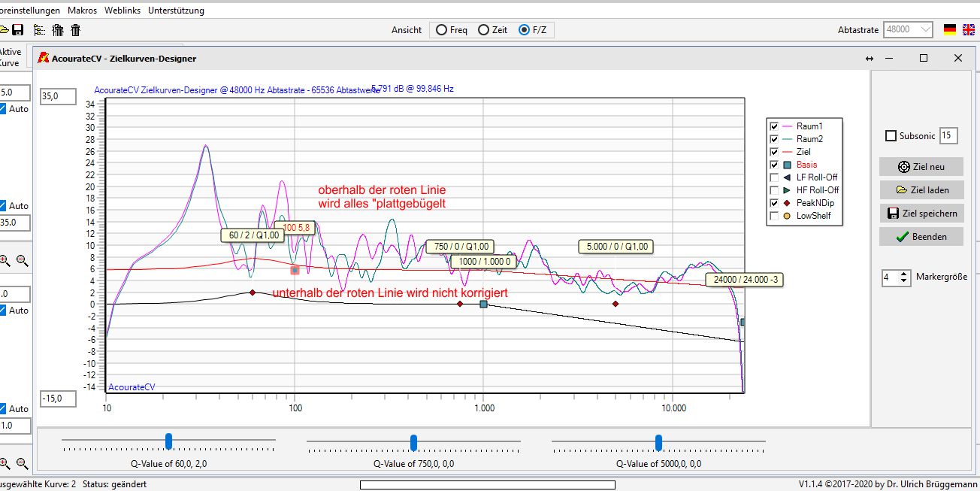This screenshot has width=980, height=491.
Task: Click the Q-Value slider handle for 750 Hz
Action: tap(413, 441)
